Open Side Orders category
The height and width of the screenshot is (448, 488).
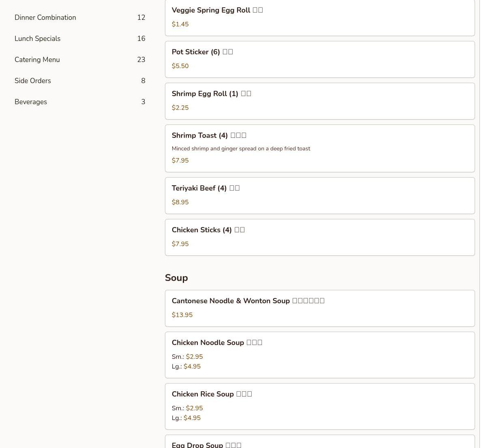point(80,81)
